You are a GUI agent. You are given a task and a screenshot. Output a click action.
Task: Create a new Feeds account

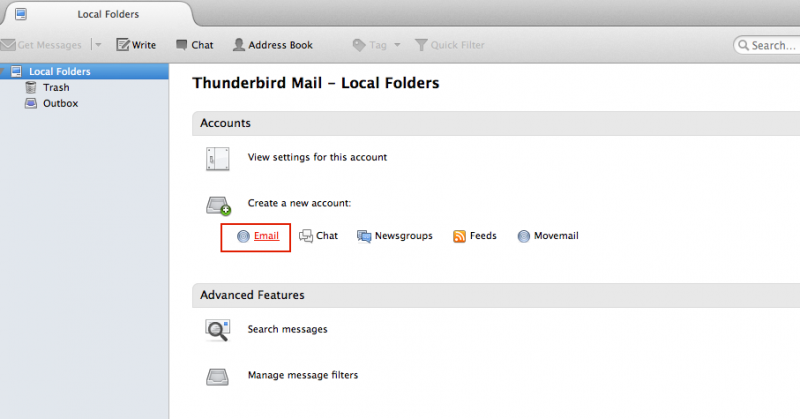coord(483,236)
